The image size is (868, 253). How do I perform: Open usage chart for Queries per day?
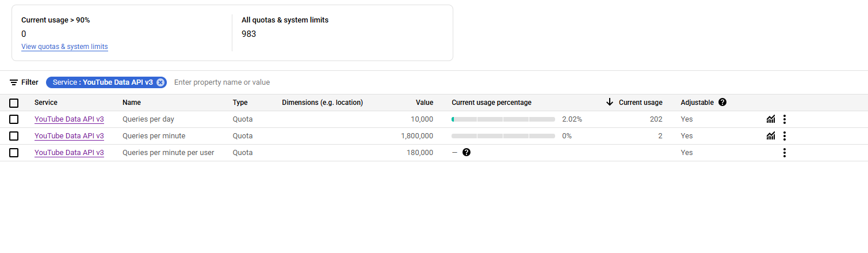771,119
